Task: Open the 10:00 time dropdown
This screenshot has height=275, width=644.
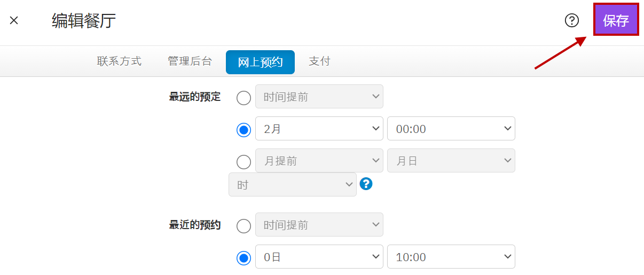Action: coord(451,257)
